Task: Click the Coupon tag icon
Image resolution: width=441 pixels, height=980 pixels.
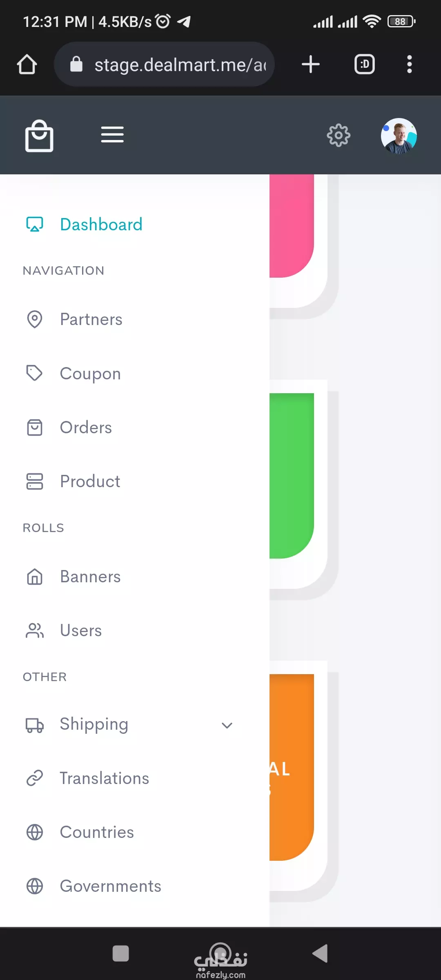Action: pos(34,373)
